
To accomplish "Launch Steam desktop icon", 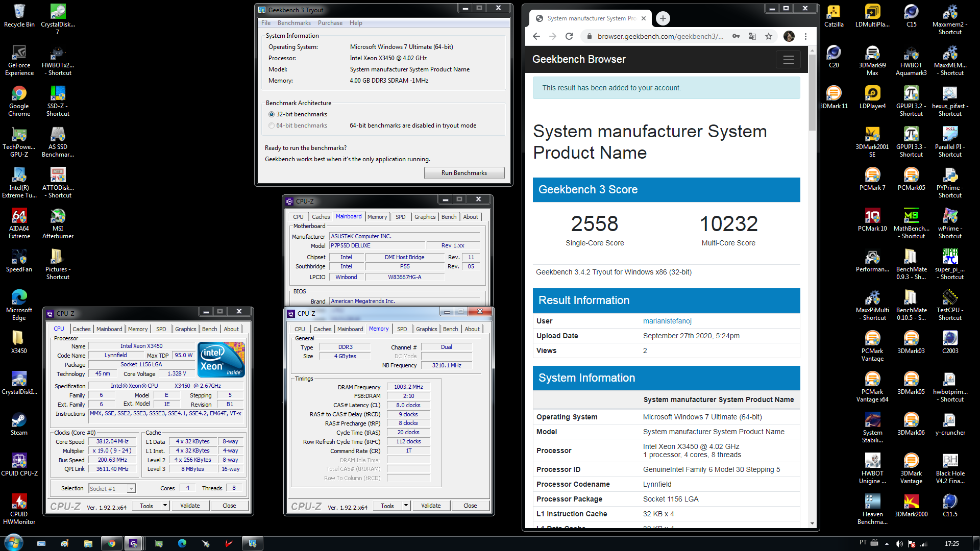I will [x=19, y=423].
